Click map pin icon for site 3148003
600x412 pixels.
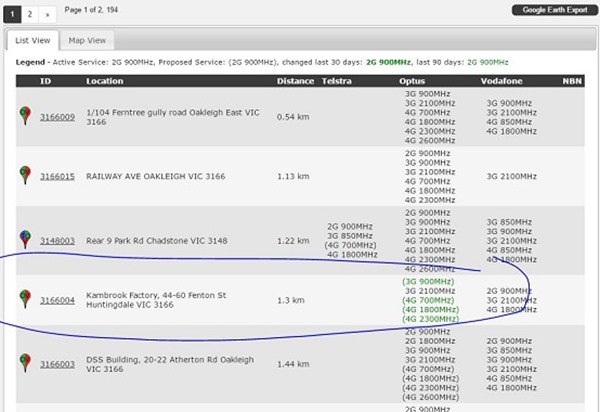tap(25, 239)
